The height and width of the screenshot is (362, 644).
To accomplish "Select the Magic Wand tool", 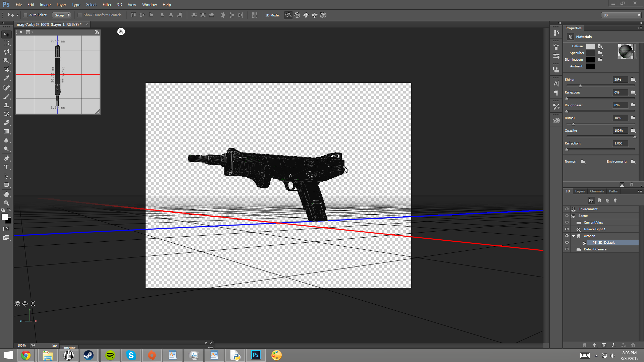I will (6, 61).
